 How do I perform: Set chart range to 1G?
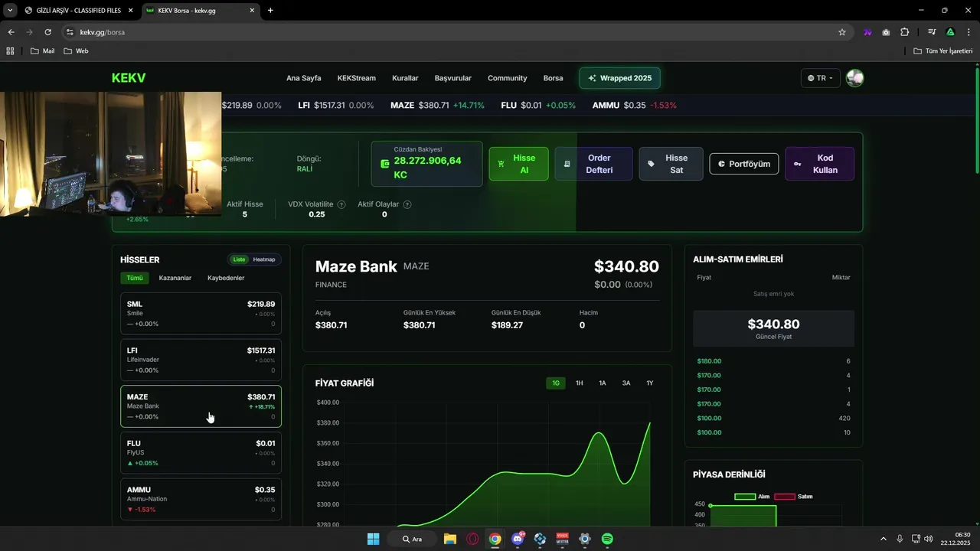click(556, 383)
